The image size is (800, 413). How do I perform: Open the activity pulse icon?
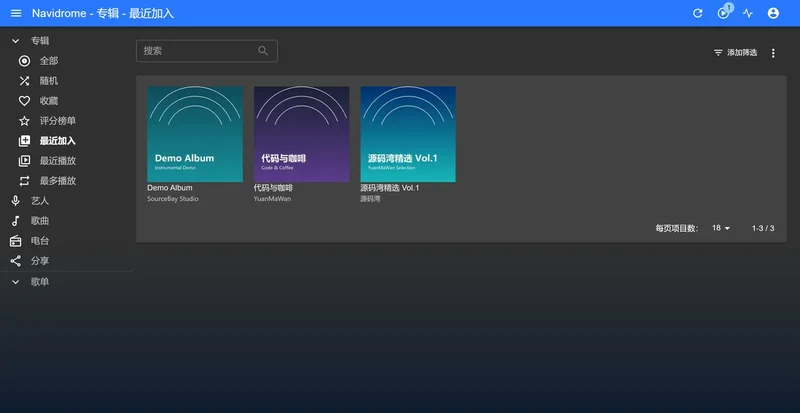[x=747, y=13]
